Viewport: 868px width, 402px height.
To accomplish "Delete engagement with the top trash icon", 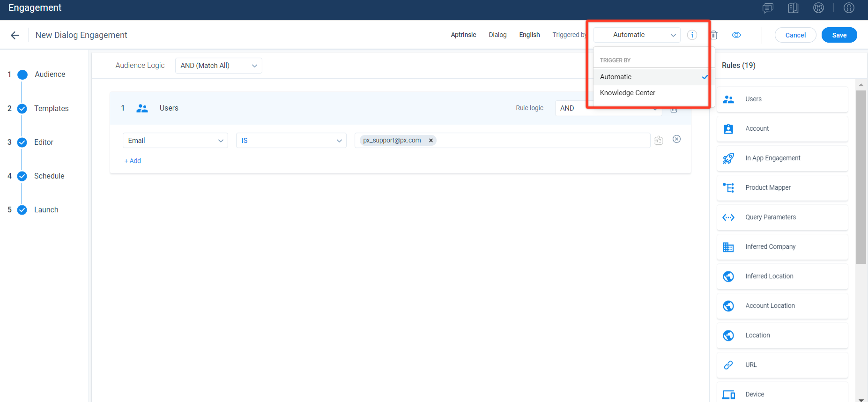I will coord(714,35).
